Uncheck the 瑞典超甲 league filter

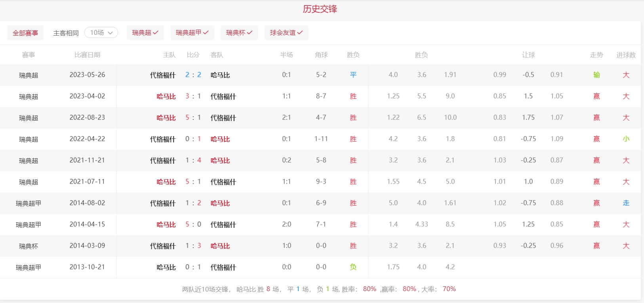(192, 33)
